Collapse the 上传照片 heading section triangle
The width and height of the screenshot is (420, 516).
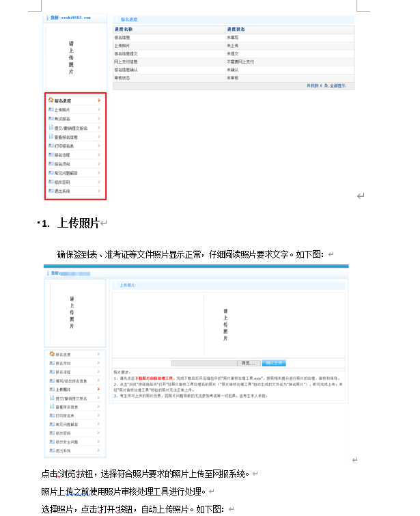click(x=38, y=223)
